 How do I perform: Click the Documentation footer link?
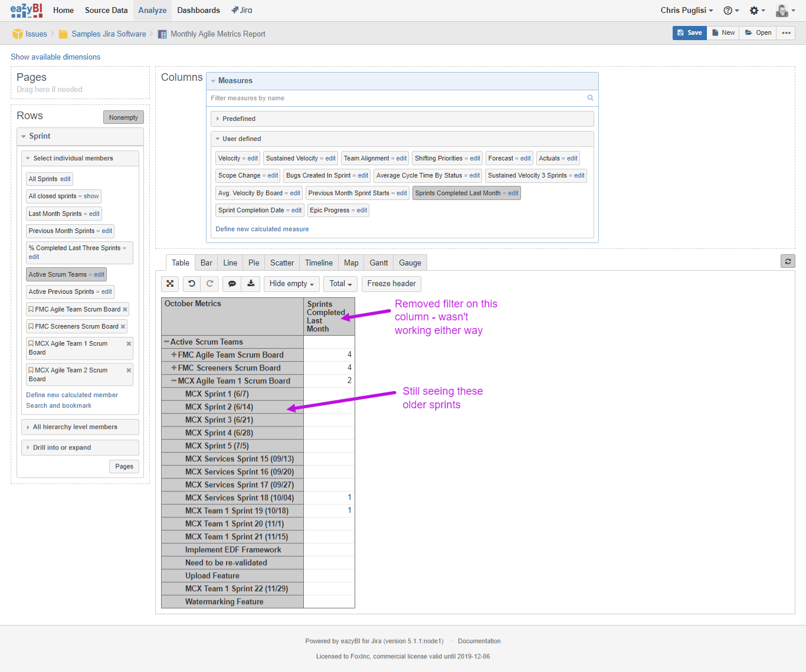[x=479, y=641]
